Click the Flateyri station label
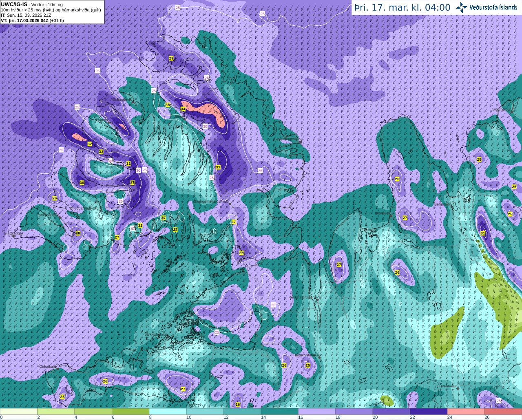The width and height of the screenshot is (522, 420). [102, 120]
